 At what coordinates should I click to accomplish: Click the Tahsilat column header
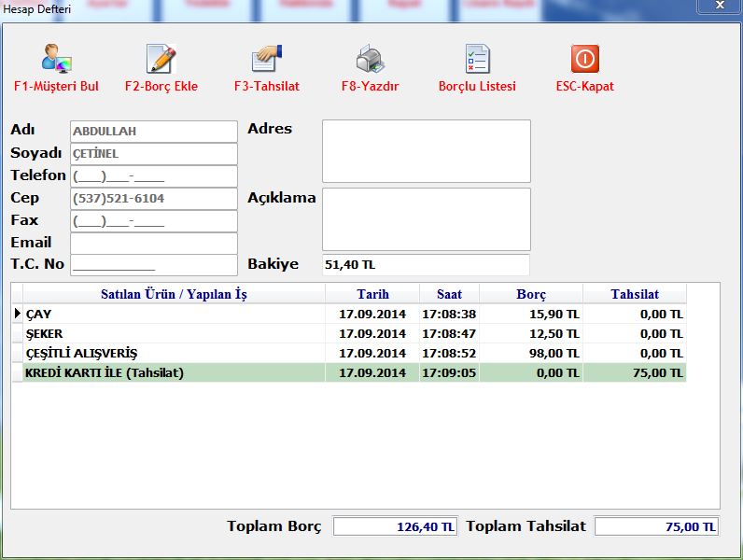point(635,294)
